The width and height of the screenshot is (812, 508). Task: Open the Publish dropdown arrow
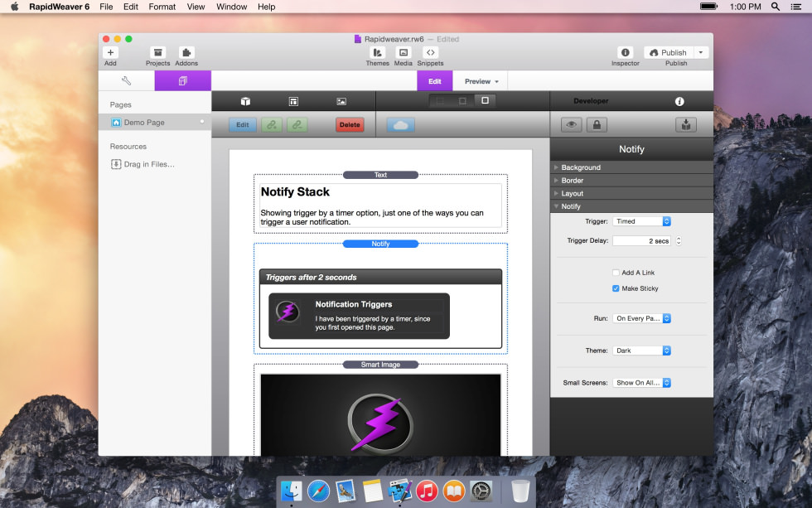point(701,52)
